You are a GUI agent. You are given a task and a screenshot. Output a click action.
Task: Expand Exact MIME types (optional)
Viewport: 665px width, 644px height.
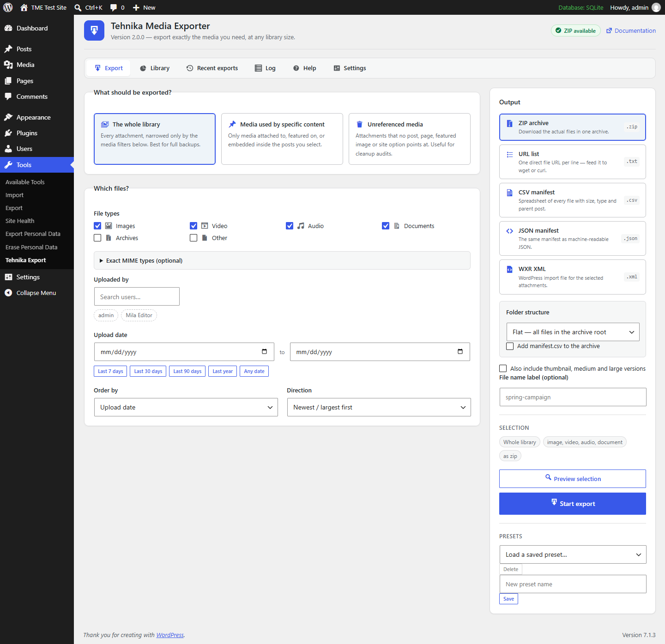282,260
